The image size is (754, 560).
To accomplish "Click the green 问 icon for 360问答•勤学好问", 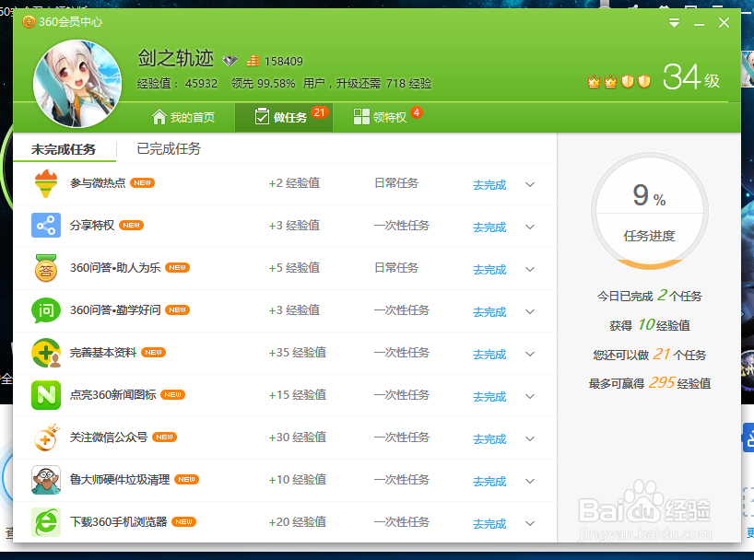I will (x=46, y=310).
